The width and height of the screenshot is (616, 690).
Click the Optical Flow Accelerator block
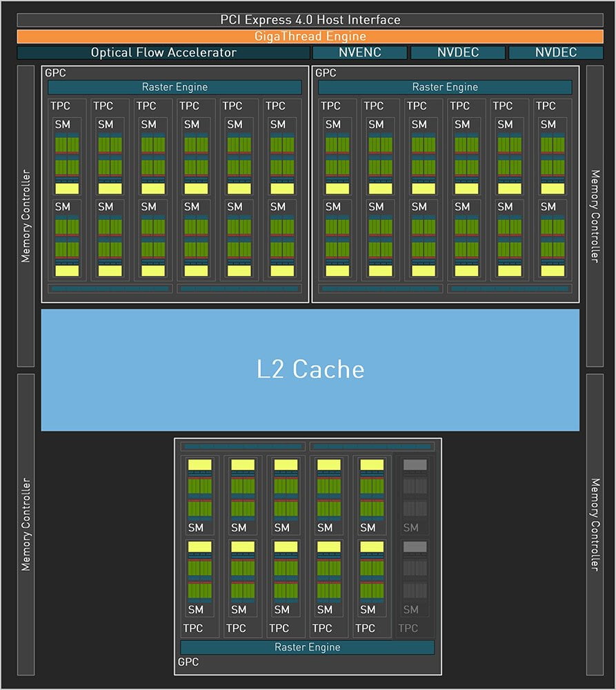click(163, 52)
